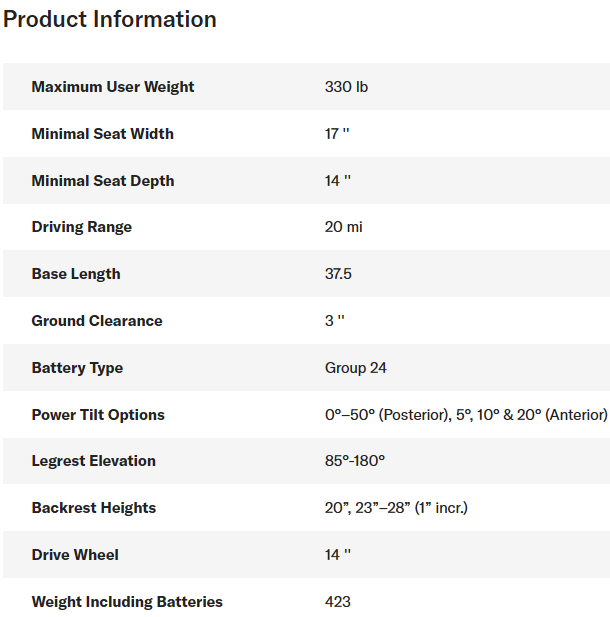
Task: Select the Base Length label
Action: 76,274
